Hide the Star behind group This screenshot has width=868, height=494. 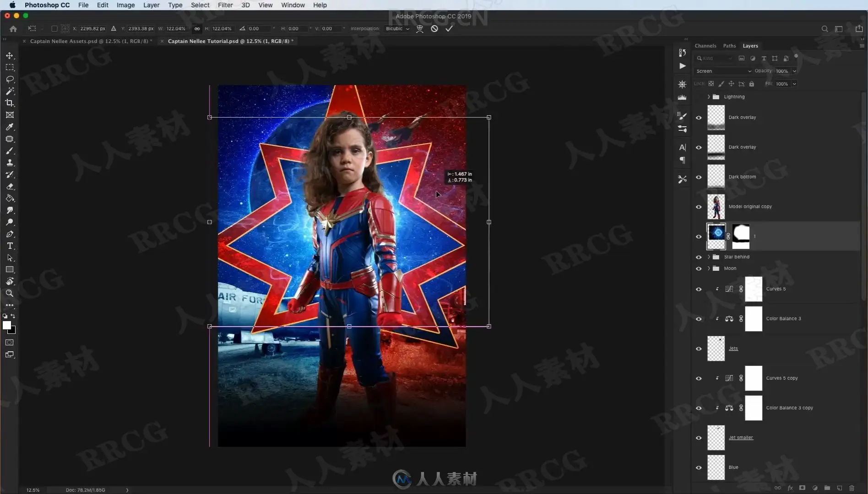tap(699, 257)
